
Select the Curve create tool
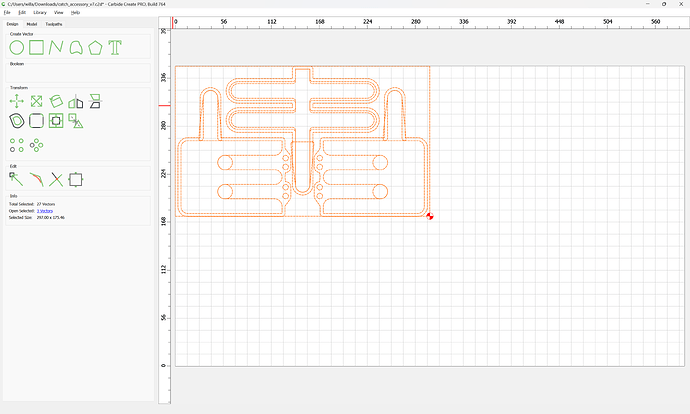[x=76, y=48]
